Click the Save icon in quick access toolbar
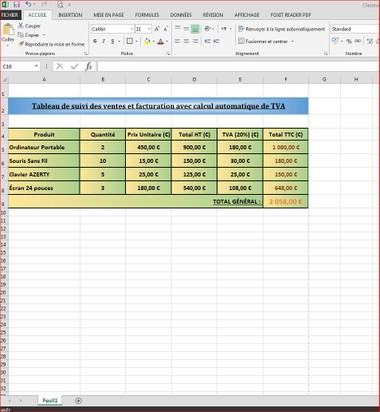Screen dimensions: 380x412 coord(17,4)
